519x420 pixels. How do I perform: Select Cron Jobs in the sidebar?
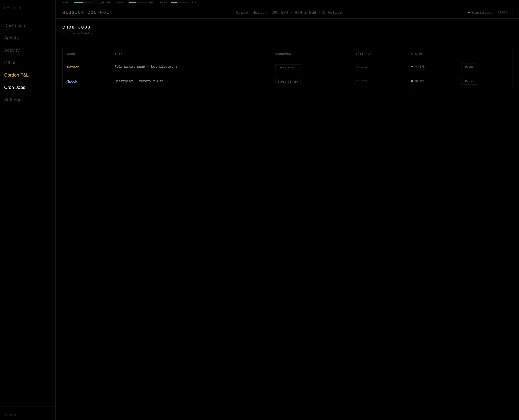(14, 87)
